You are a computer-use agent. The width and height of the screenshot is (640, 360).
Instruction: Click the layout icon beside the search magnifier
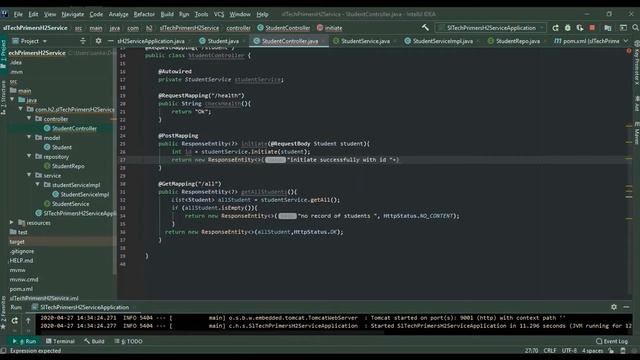(623, 28)
